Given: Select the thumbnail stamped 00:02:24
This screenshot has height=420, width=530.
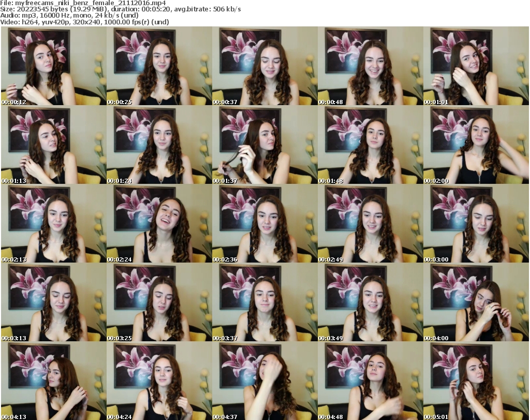Looking at the screenshot, I should click(x=159, y=224).
